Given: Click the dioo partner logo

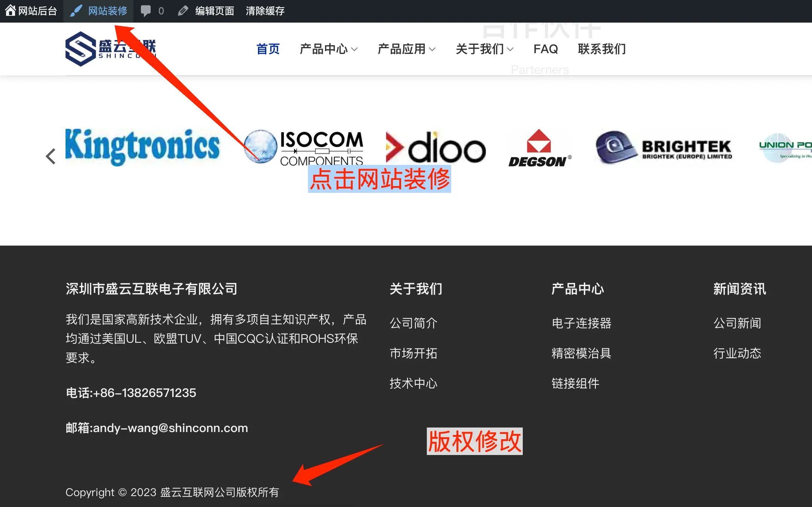Looking at the screenshot, I should pyautogui.click(x=436, y=147).
